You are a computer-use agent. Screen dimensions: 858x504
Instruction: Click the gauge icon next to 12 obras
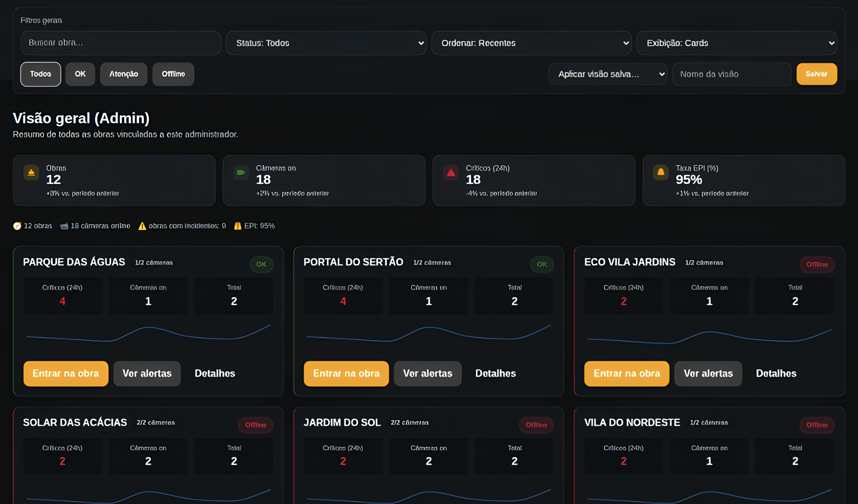pos(17,226)
